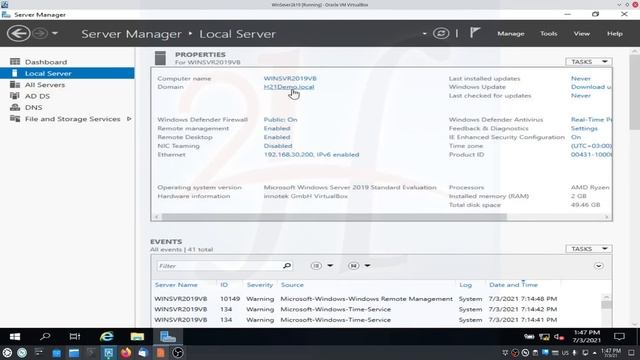
Task: Sort events by Log column
Action: point(465,285)
